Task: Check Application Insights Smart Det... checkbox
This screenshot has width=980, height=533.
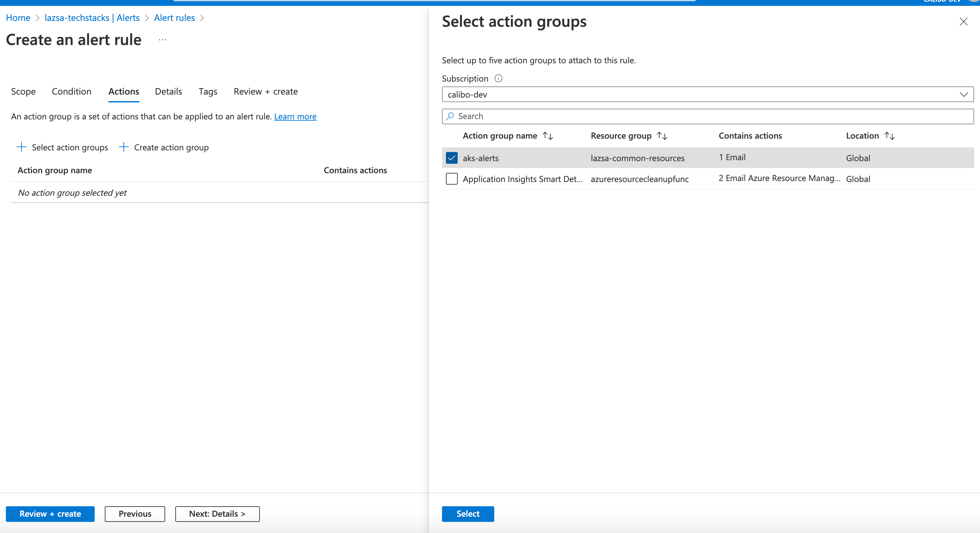Action: 451,179
